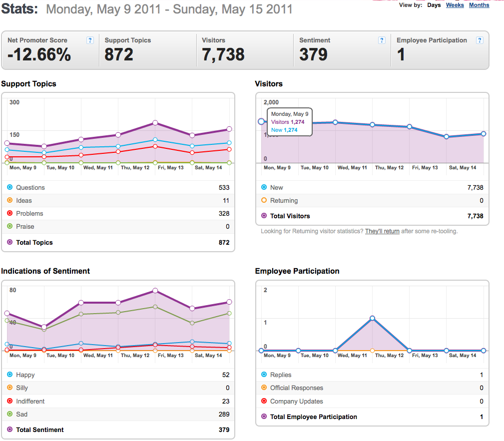
Task: Open the Employee Participation help icon
Action: (480, 40)
